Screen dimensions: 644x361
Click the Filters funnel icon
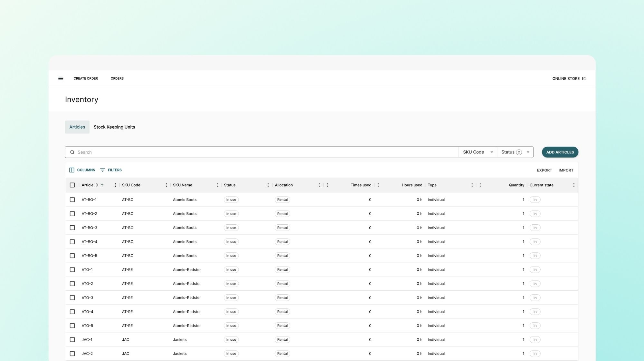pyautogui.click(x=102, y=170)
